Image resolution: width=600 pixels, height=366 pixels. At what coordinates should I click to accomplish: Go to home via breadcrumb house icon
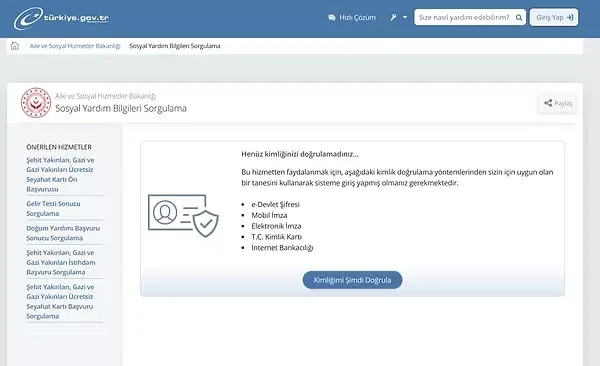click(x=15, y=46)
